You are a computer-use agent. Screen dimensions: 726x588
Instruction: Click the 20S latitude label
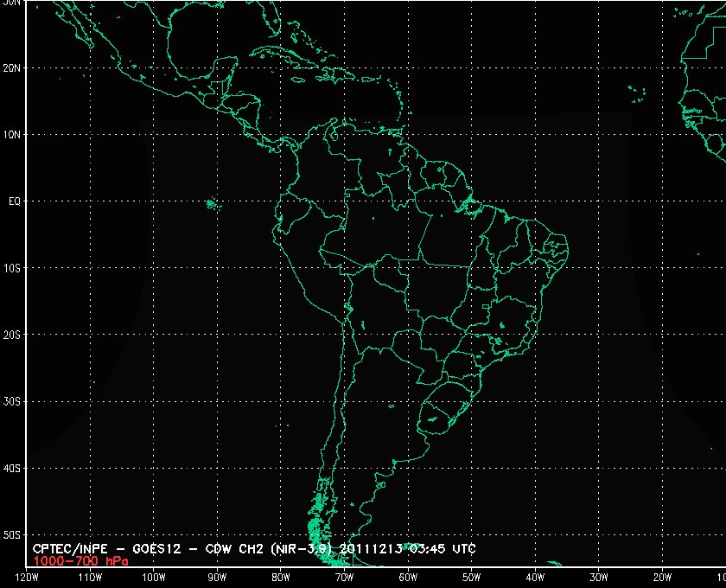[x=12, y=335]
